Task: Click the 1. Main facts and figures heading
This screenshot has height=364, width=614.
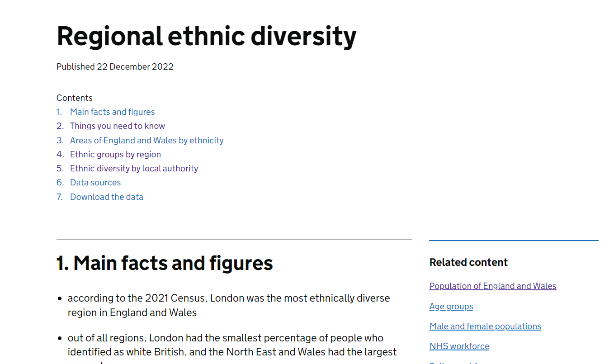Action: tap(165, 263)
